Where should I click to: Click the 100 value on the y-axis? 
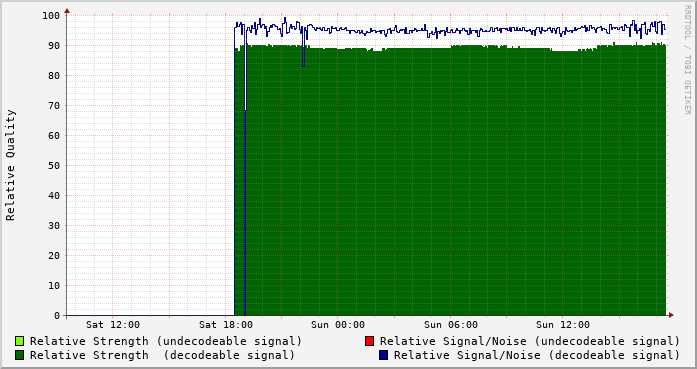[51, 16]
